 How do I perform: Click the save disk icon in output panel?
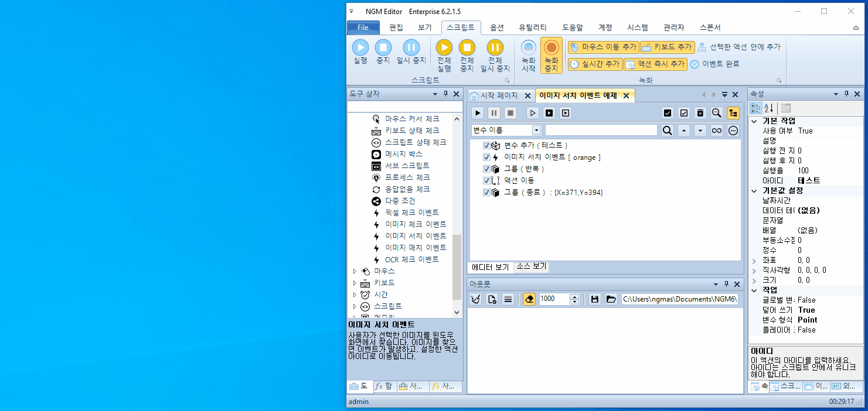595,299
